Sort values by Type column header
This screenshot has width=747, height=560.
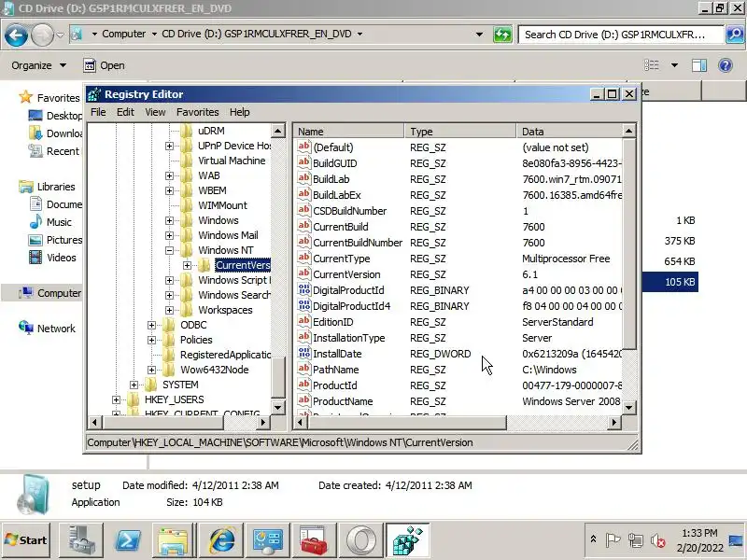coord(460,132)
